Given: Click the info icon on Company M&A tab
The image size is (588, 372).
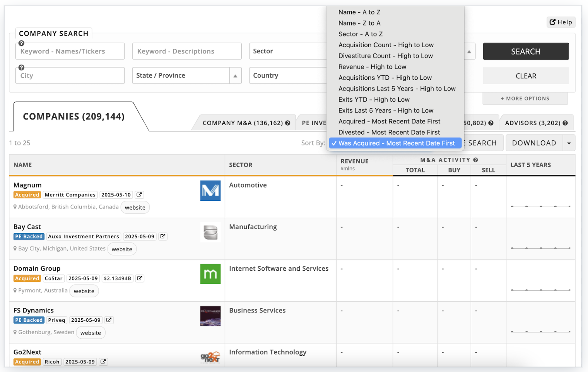Looking at the screenshot, I should pos(288,123).
